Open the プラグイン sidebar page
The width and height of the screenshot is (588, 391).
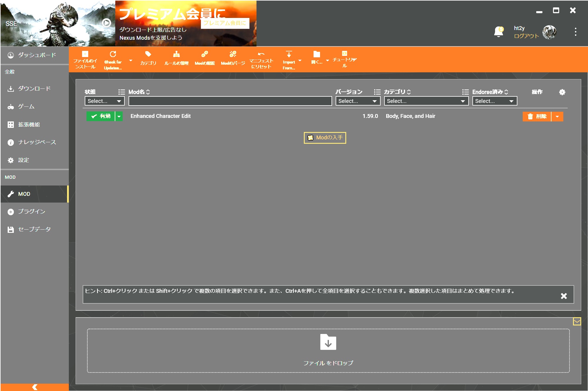click(35, 212)
